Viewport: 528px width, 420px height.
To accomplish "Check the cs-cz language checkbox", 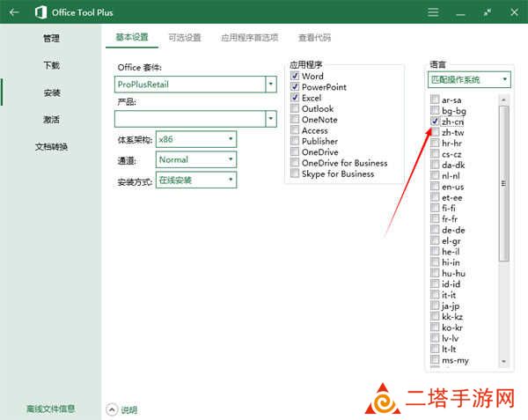I will [435, 153].
